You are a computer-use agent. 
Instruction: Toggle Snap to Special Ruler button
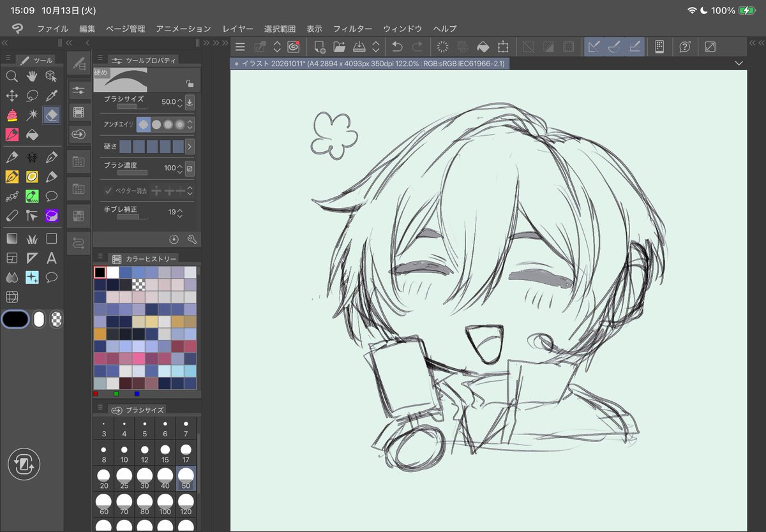(614, 47)
